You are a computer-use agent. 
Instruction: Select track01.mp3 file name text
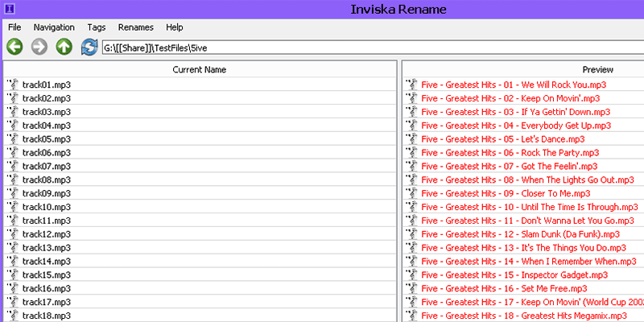pos(47,85)
